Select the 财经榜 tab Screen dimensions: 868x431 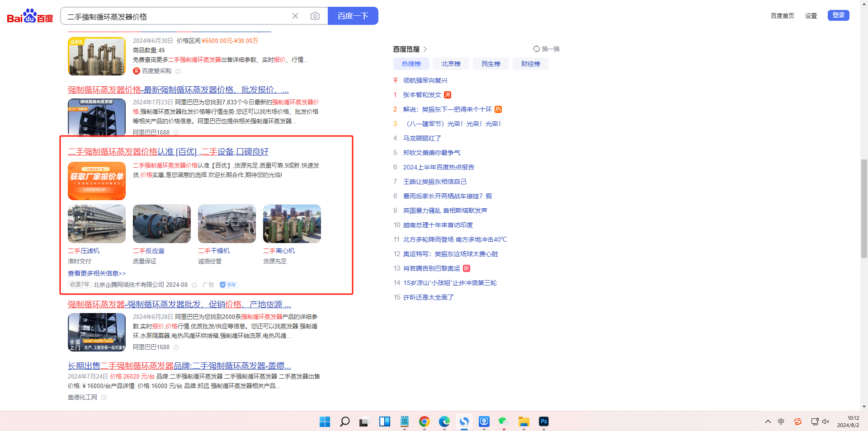(530, 64)
